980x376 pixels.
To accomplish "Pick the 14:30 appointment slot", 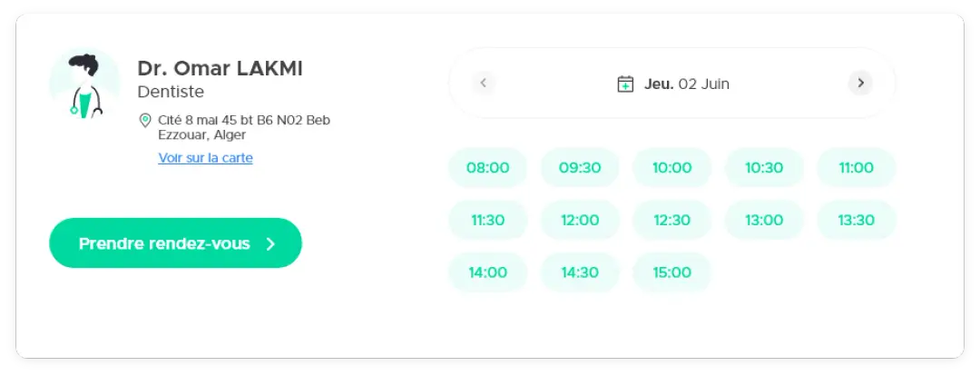I will coord(580,272).
